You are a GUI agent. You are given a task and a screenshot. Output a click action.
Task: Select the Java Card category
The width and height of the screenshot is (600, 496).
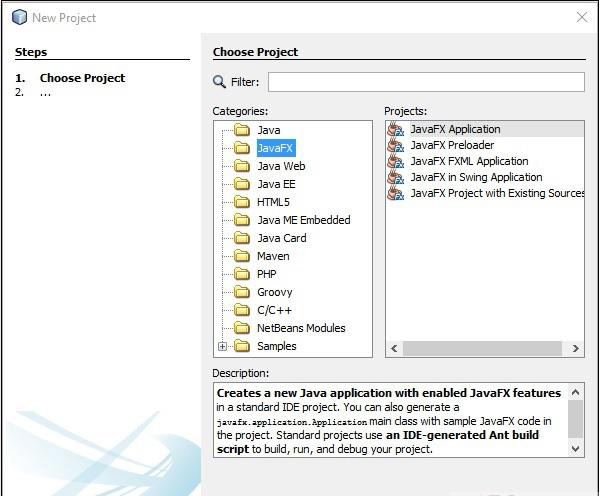coord(282,238)
